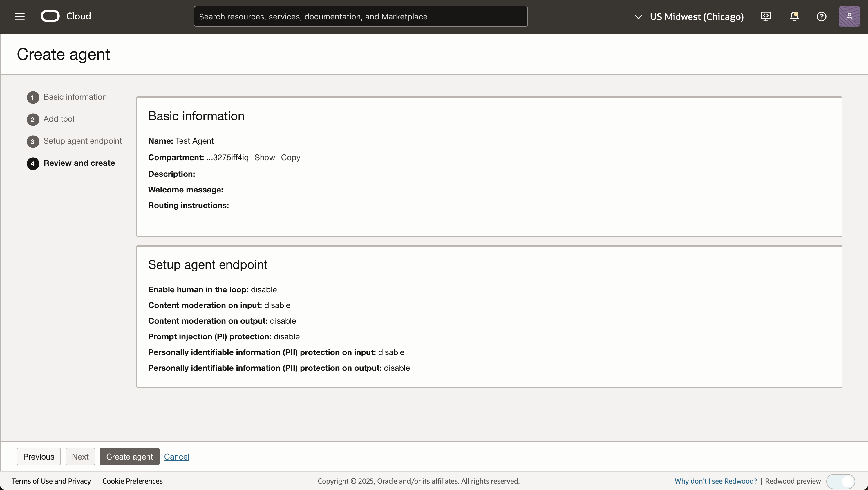Click the step 3 number circle

click(x=33, y=142)
